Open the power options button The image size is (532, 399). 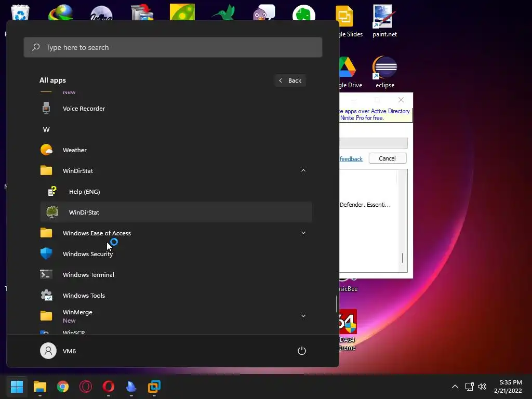pos(302,351)
